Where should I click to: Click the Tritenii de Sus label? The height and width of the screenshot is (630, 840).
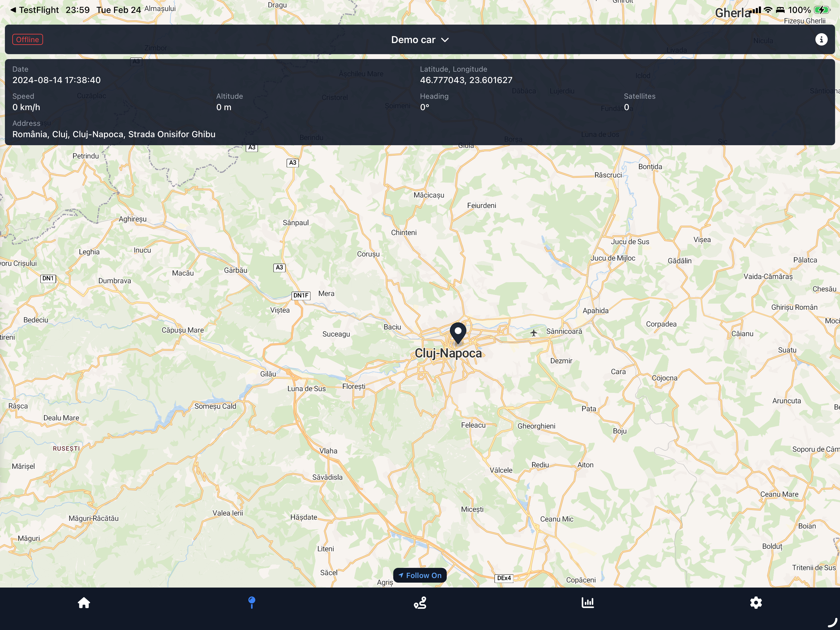tap(814, 568)
